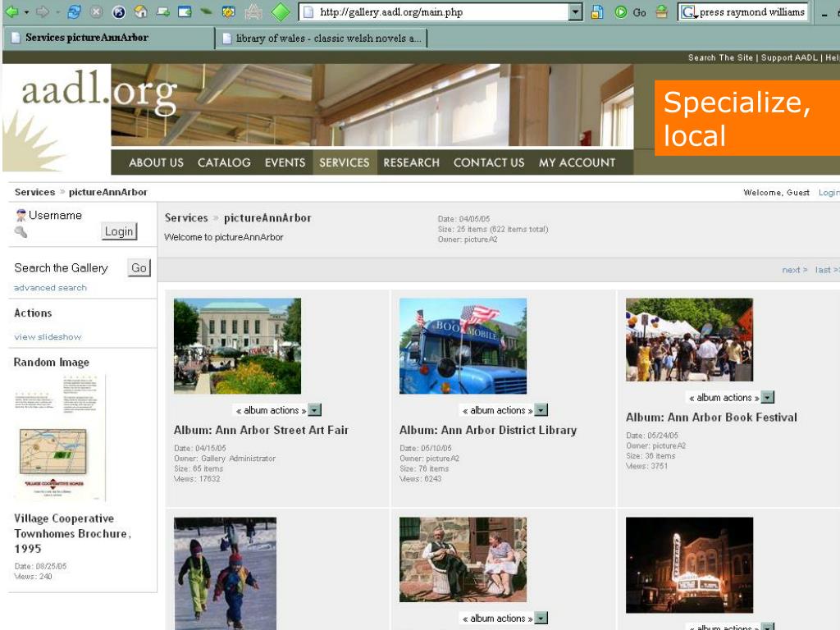Go to the next gallery page
This screenshot has height=630, width=840.
[x=794, y=270]
